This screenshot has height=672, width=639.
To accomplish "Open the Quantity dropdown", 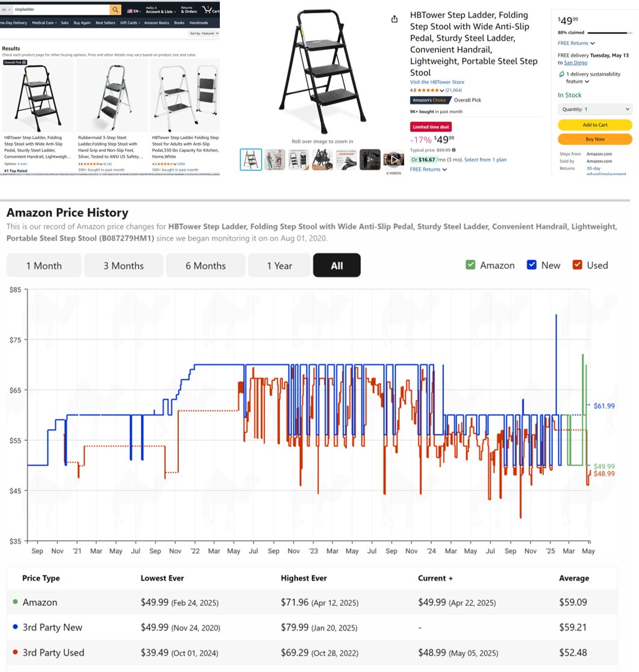I will click(594, 109).
